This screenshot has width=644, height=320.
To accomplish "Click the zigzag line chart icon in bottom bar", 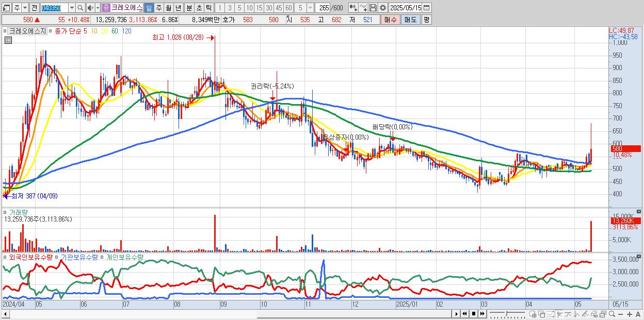I will 577,314.
